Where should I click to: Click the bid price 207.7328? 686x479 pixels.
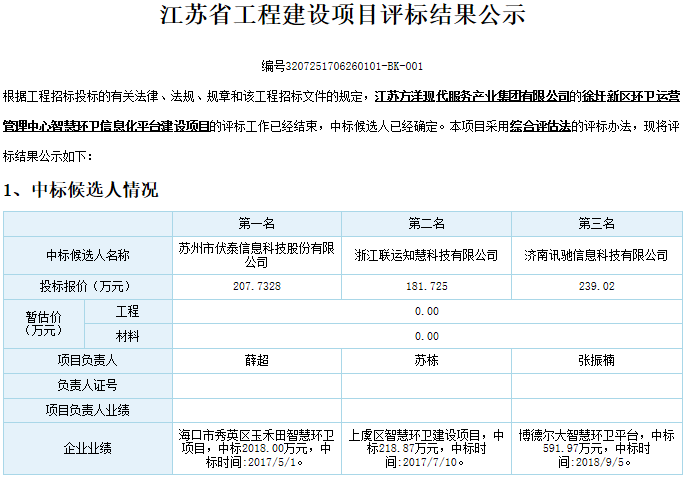click(x=256, y=286)
